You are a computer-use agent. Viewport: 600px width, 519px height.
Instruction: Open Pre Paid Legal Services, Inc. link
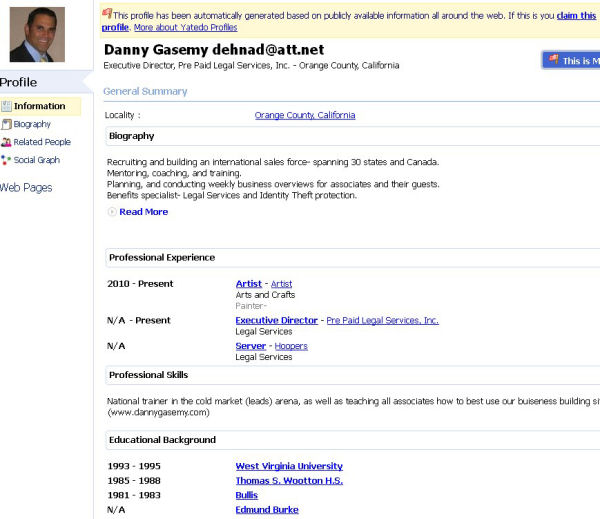pos(383,320)
